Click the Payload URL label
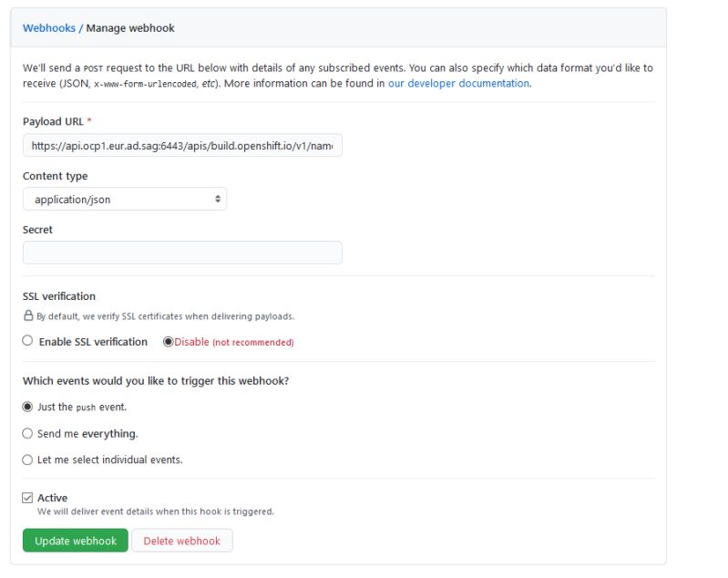Screen dimensions: 728x578 click(53, 121)
